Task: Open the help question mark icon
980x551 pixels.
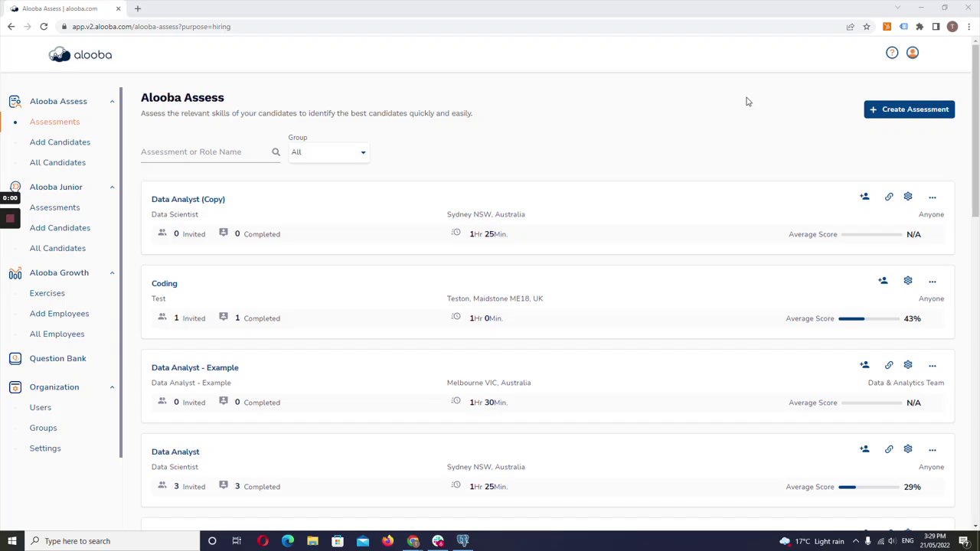Action: 892,53
